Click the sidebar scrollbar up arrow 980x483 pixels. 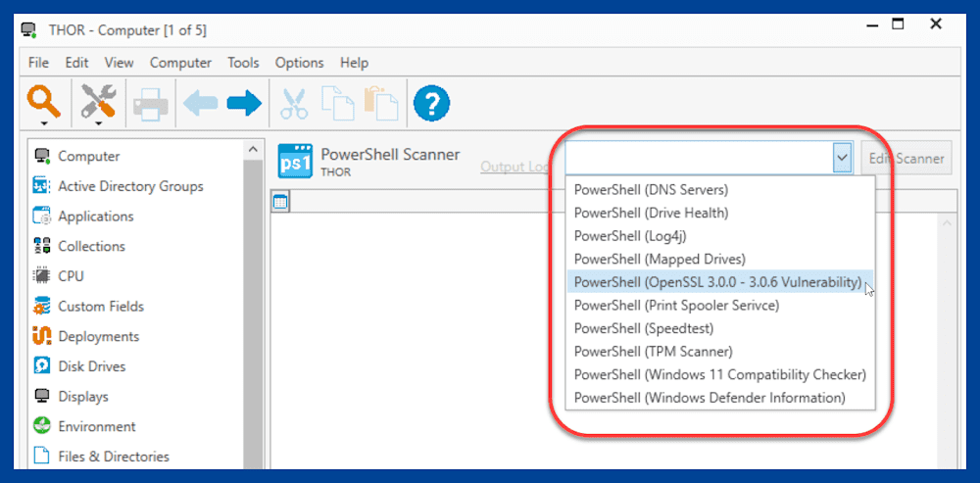point(253,149)
